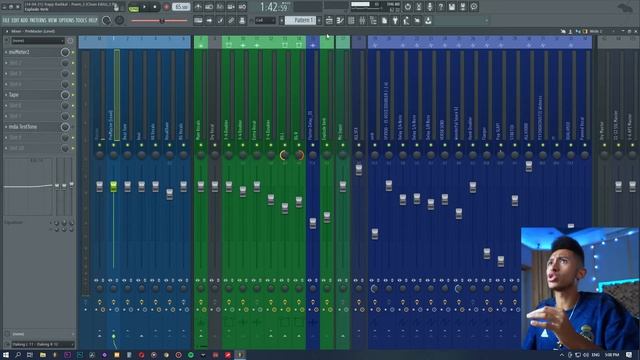Click the mufflator2 mix level knob
The width and height of the screenshot is (640, 360).
tap(65, 52)
